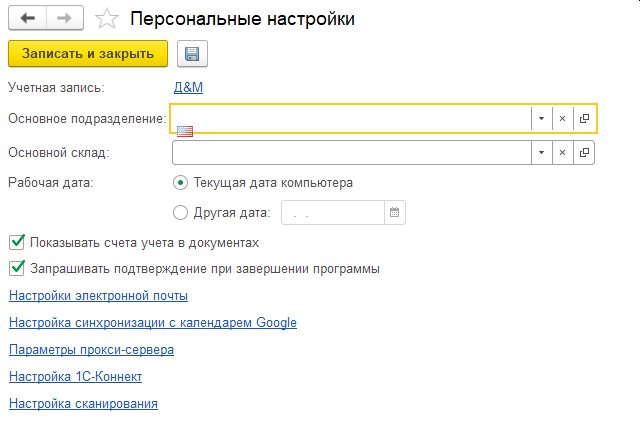This screenshot has height=439, width=640.
Task: Expand the Основное подразделение dropdown list
Action: tap(542, 118)
